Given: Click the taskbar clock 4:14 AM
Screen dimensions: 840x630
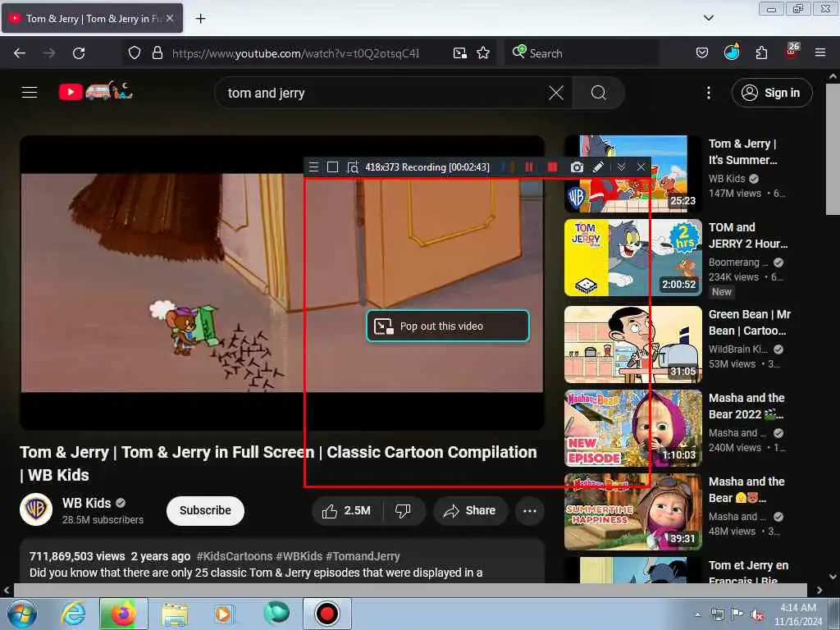Looking at the screenshot, I should [x=797, y=608].
